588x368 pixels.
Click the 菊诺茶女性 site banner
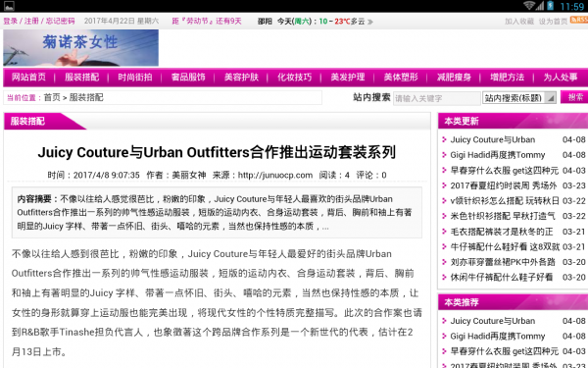point(80,48)
